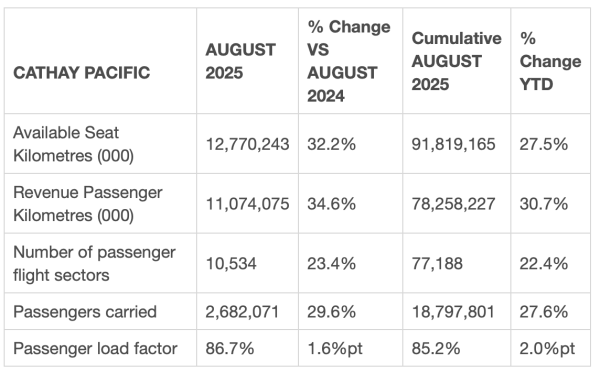Click the 34.6% change cell
Screen dimensions: 600x373
[331, 204]
